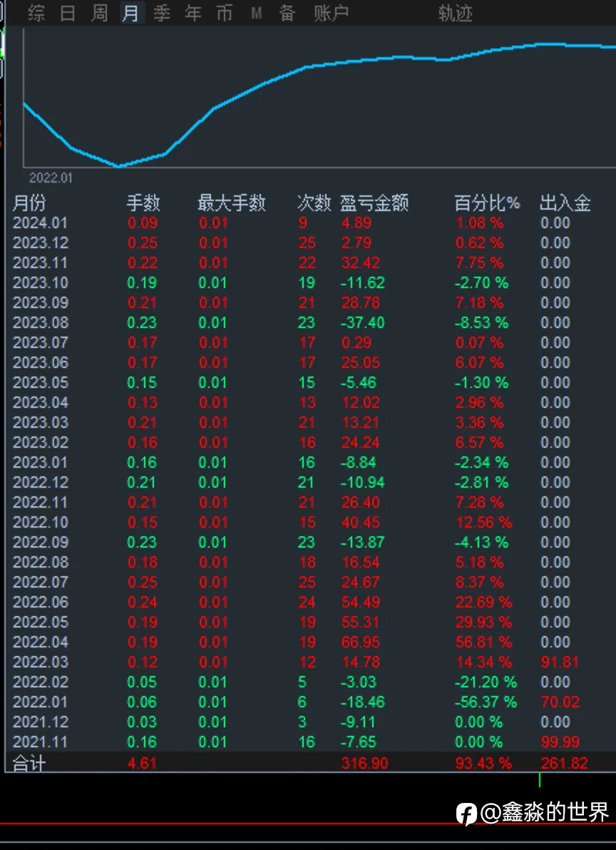Select the 2023.02 month row
616x850 pixels.
tap(310, 442)
